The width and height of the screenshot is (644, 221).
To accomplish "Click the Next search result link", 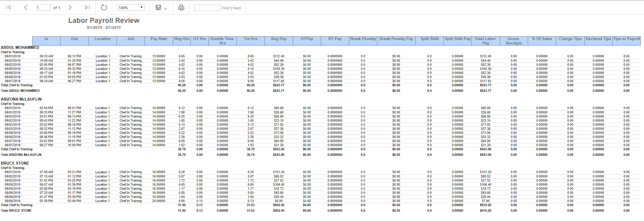I will (x=237, y=8).
